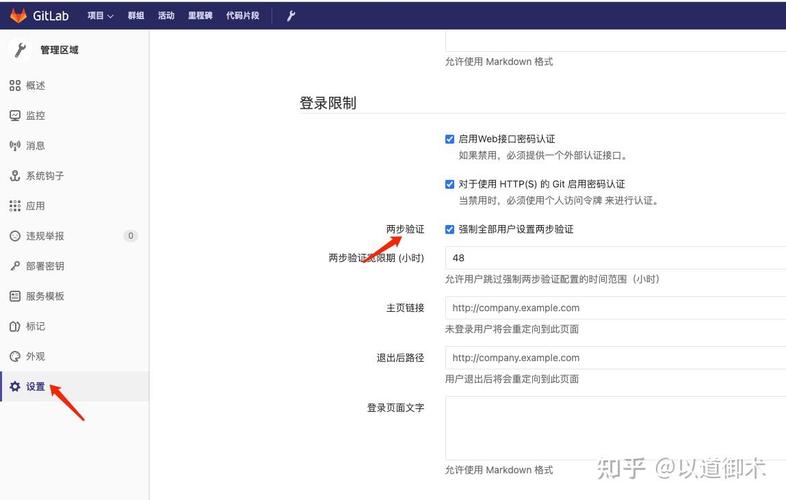Open 里程碑 in the top navigation
Image resolution: width=786 pixels, height=500 pixels.
pos(200,16)
